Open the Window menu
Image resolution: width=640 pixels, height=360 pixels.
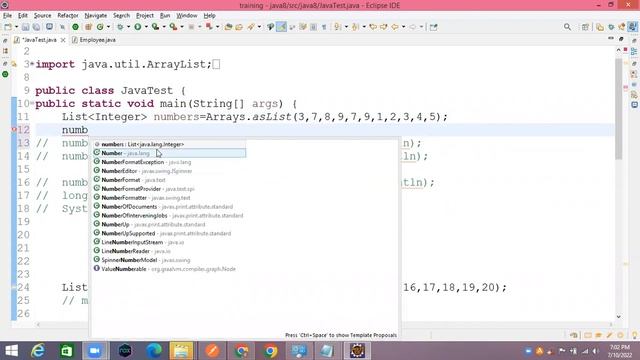pos(187,16)
